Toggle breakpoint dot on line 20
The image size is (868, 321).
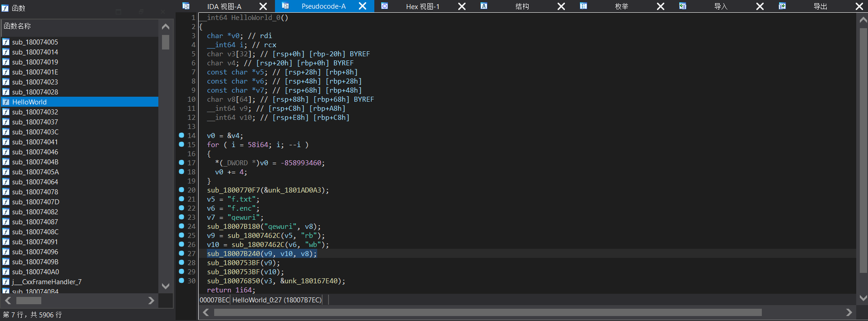click(181, 190)
